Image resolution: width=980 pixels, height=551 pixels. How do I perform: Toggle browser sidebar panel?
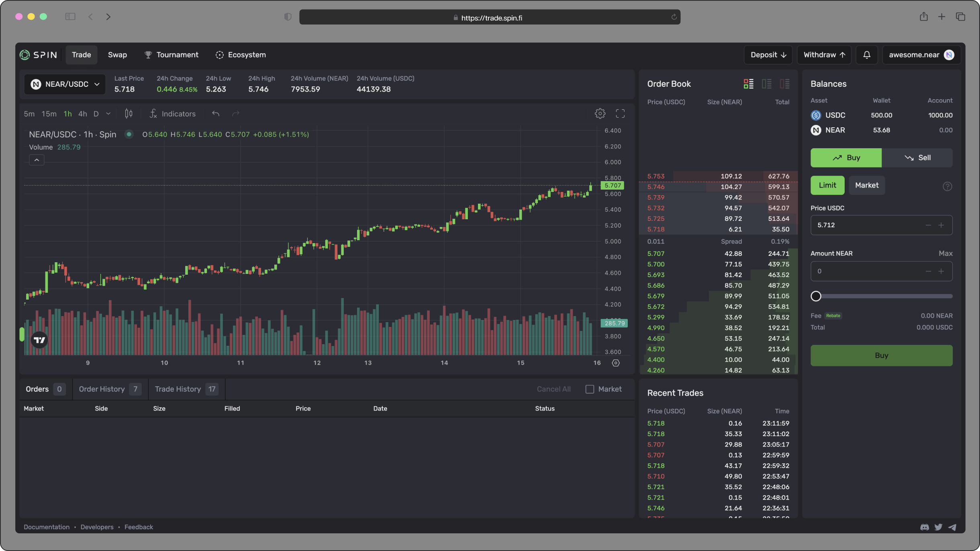(70, 16)
